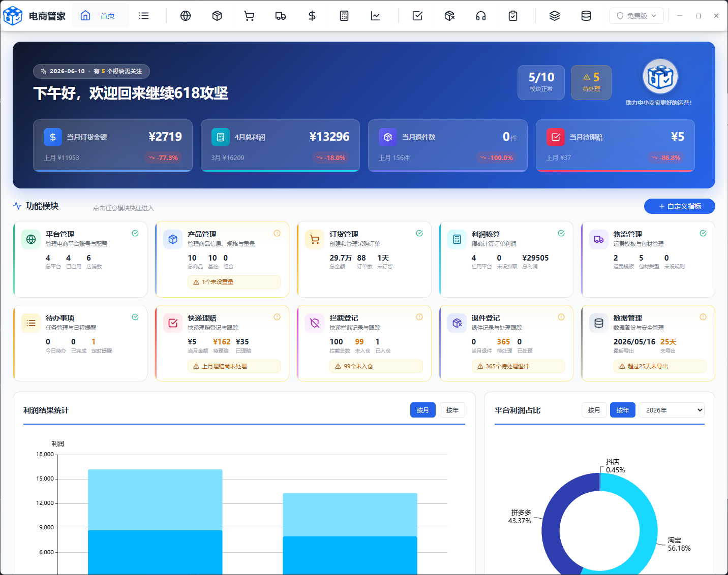Open the headphones customer service toolbar icon
Screen dimensions: 728x575
[481, 16]
